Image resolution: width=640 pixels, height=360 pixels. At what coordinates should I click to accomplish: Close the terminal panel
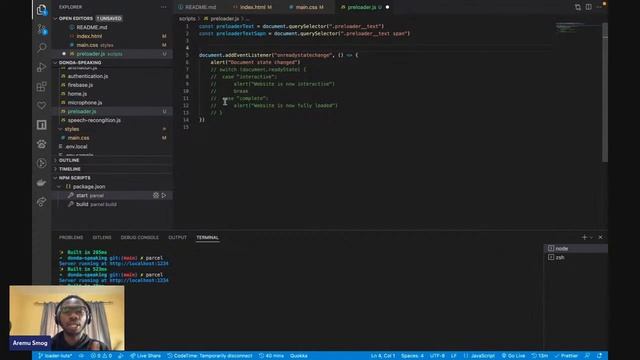(600, 237)
